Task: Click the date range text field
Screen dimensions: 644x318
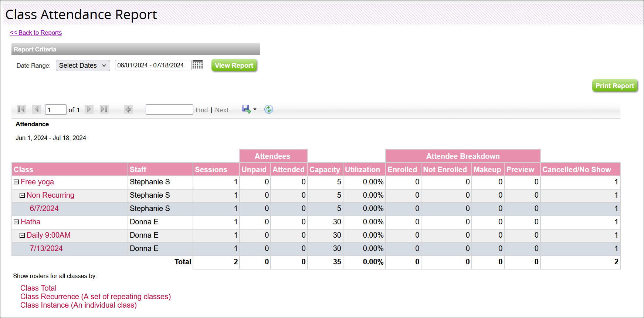Action: 153,65
